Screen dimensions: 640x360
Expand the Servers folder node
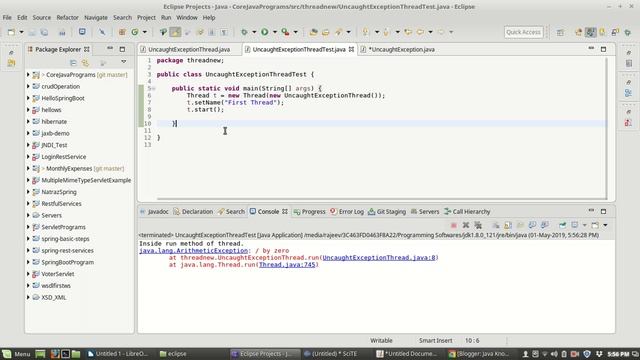(28, 215)
